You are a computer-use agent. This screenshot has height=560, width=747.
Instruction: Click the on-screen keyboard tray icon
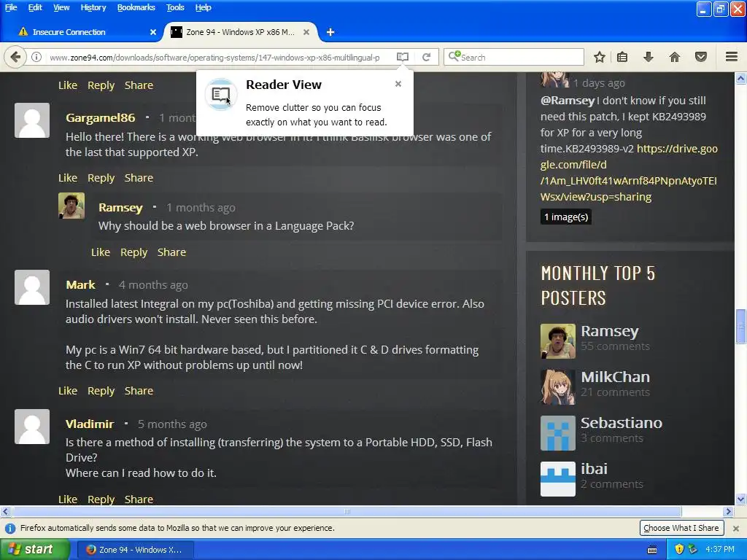click(652, 550)
